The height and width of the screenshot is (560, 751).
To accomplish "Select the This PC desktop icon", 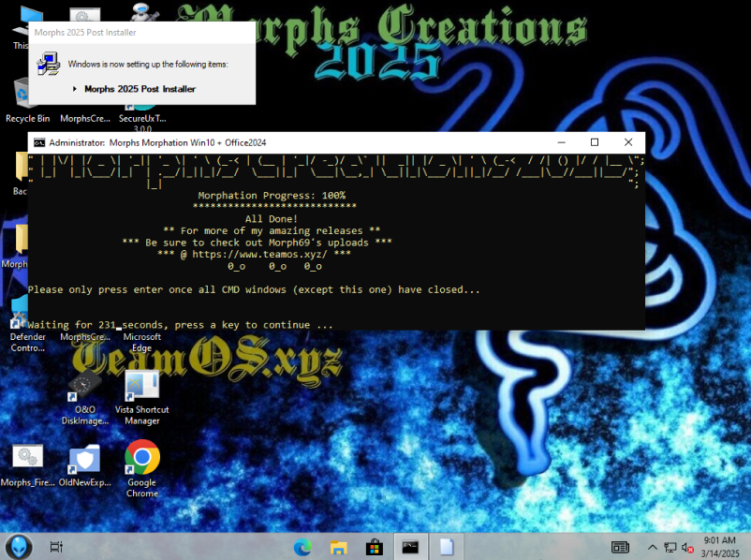I will 21,29.
